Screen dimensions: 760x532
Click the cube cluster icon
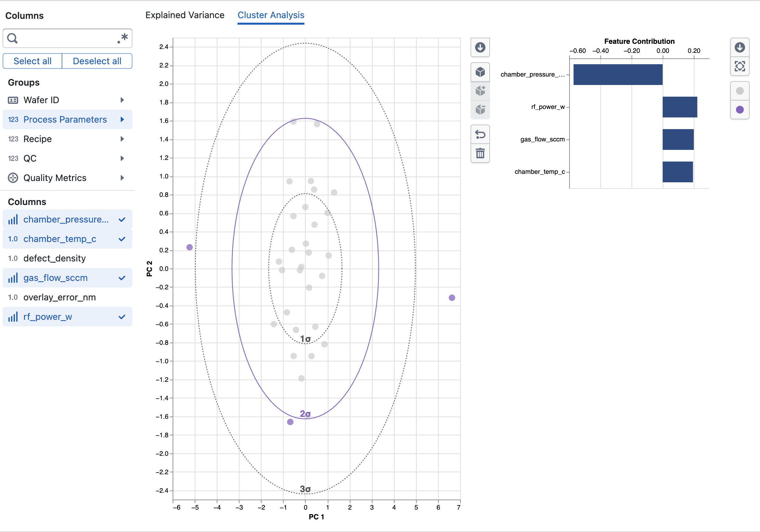480,72
